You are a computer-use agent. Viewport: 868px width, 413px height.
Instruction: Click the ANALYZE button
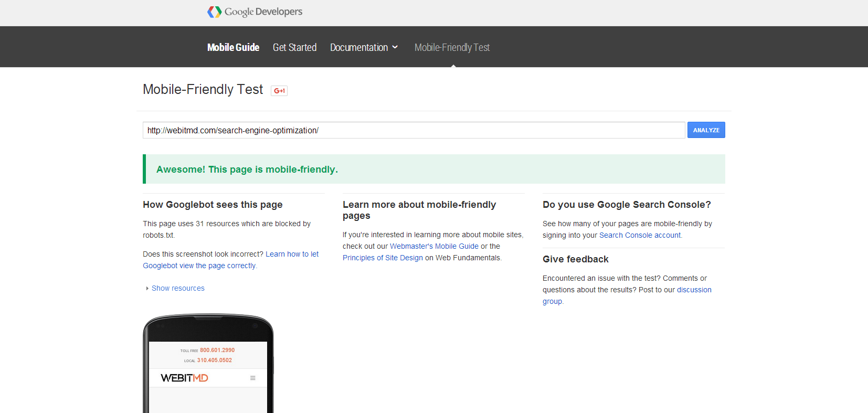pos(706,130)
